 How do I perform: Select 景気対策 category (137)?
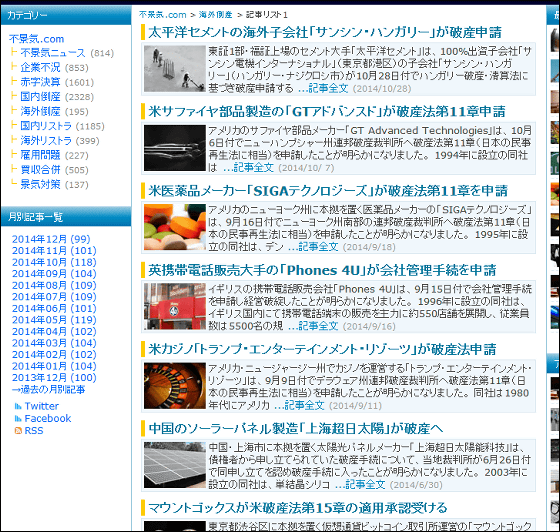40,185
